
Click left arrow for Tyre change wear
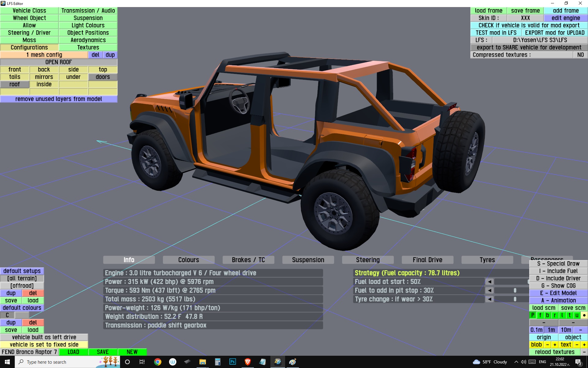click(x=489, y=299)
